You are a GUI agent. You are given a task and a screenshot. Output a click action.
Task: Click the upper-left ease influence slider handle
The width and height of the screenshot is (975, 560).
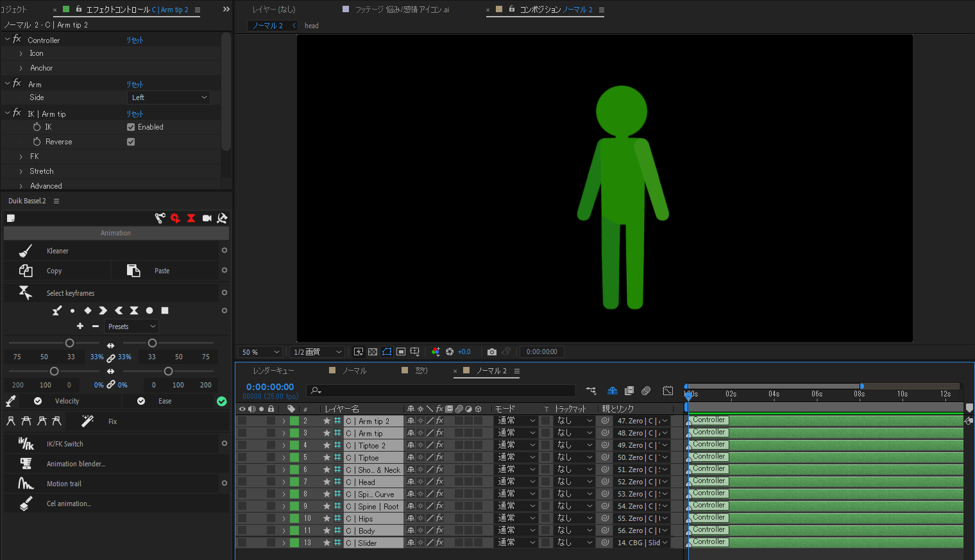pyautogui.click(x=69, y=343)
